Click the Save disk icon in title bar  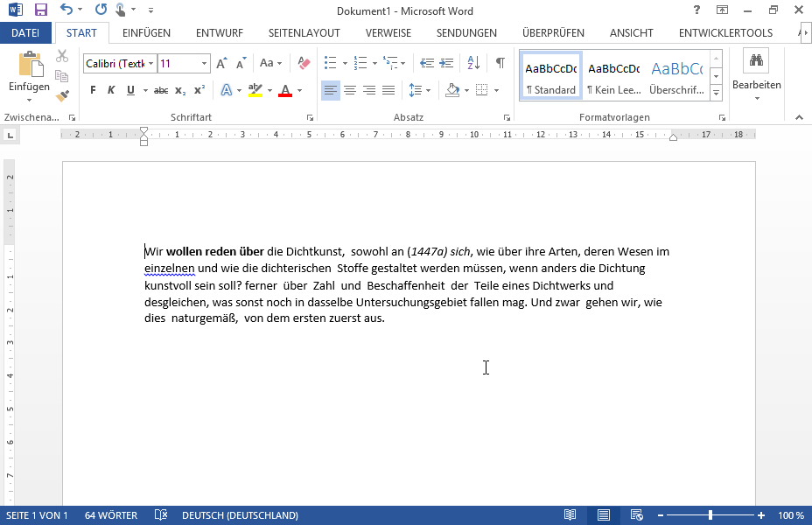point(41,10)
